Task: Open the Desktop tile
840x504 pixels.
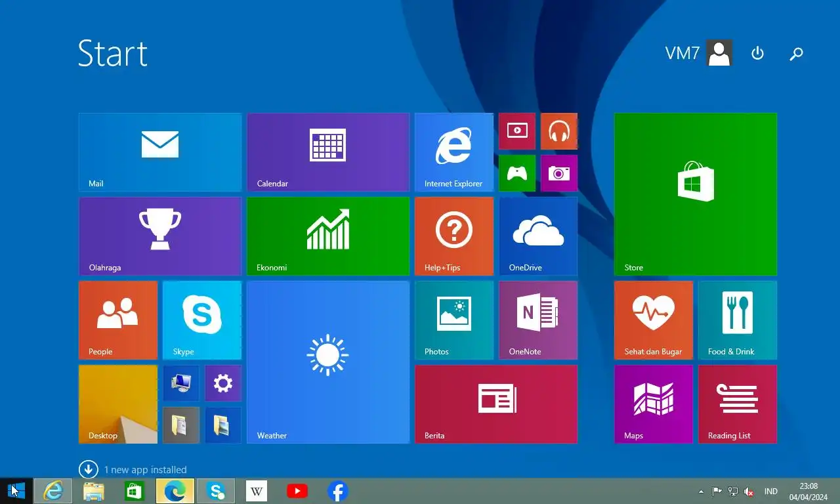Action: 118,404
